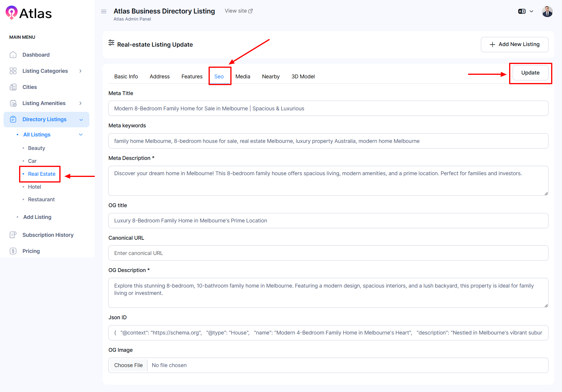The width and height of the screenshot is (562, 392).
Task: Switch to the Media tab
Action: tap(243, 77)
